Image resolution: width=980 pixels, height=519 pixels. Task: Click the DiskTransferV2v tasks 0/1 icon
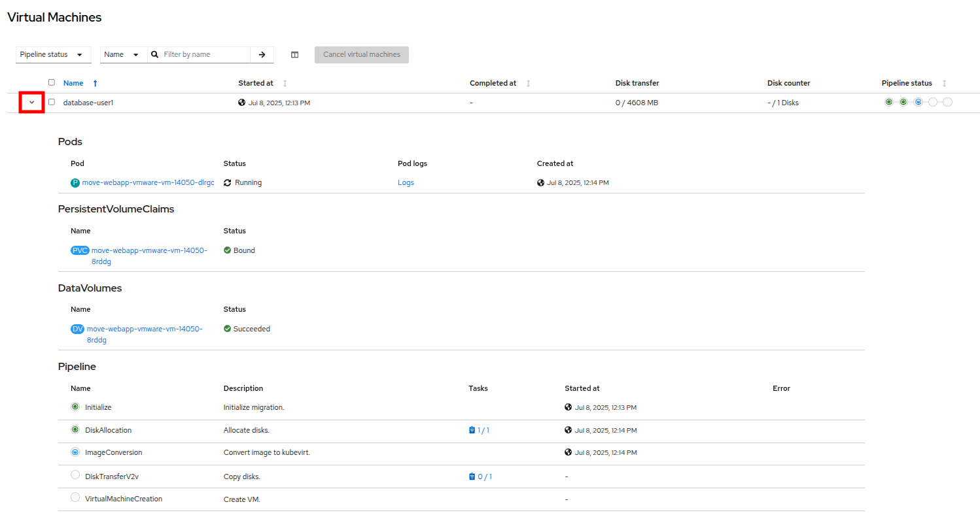[x=472, y=477]
